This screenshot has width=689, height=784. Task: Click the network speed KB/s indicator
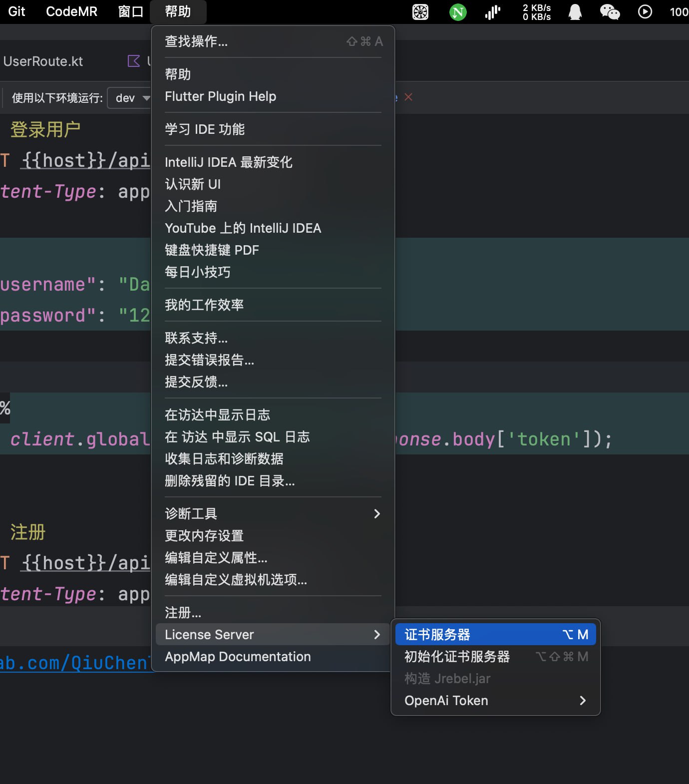click(537, 12)
